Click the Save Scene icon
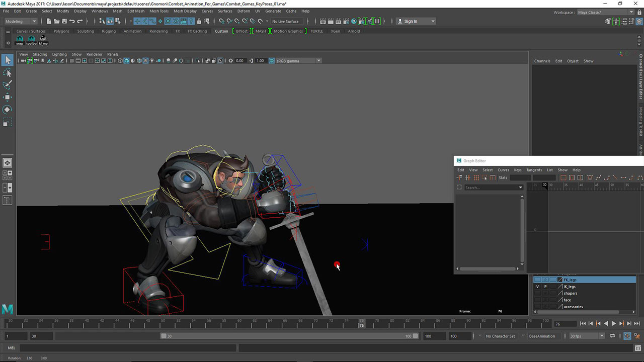The height and width of the screenshot is (362, 644). coord(64,21)
